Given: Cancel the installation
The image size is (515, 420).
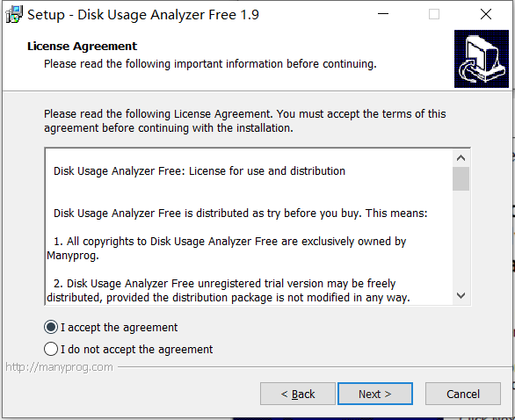Looking at the screenshot, I should point(463,394).
